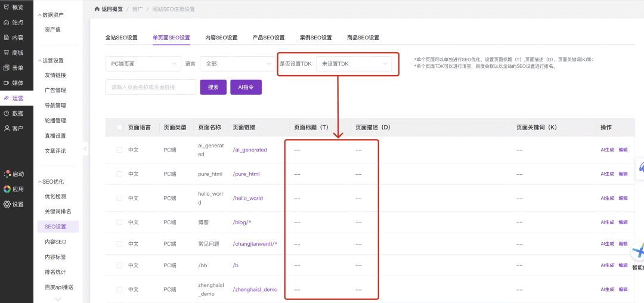Switch to the 产品SEO设置 tab
This screenshot has height=303, width=644.
click(268, 38)
